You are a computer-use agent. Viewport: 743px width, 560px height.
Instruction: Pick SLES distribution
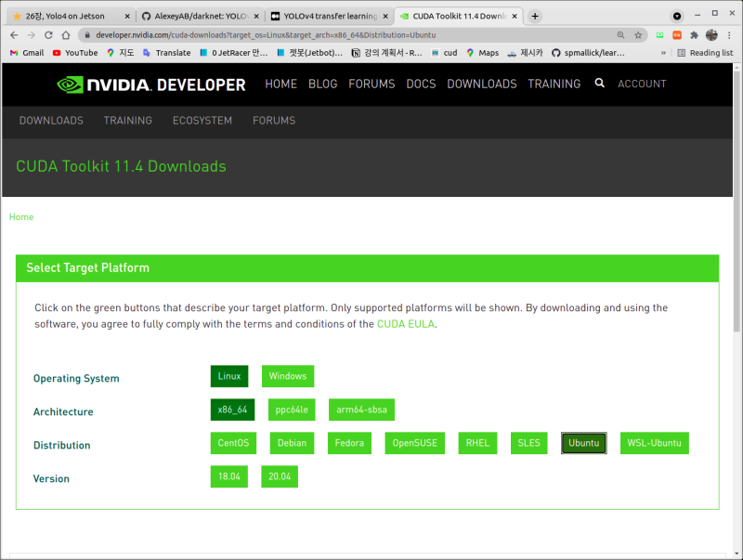[528, 443]
